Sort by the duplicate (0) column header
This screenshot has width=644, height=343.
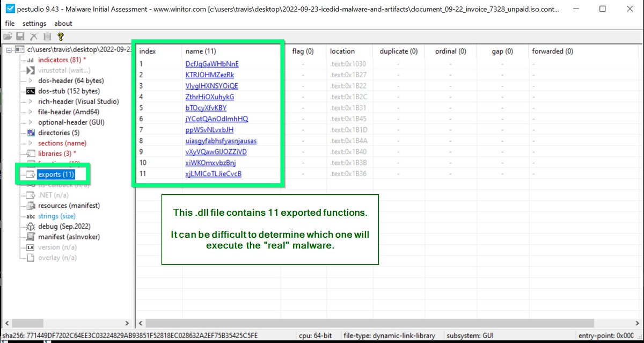pos(398,52)
